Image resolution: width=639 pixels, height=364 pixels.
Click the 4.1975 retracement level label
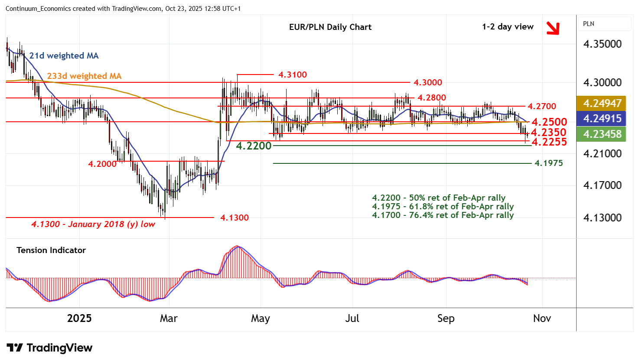click(x=548, y=163)
